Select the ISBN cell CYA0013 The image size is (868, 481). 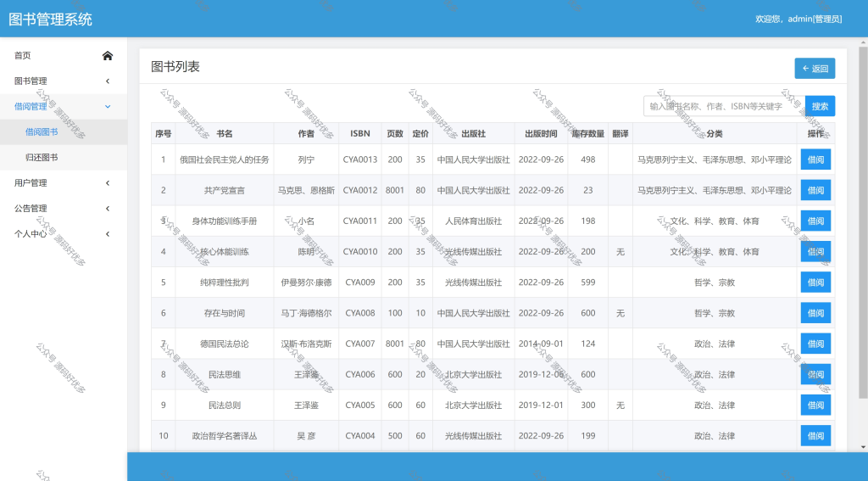click(x=359, y=159)
